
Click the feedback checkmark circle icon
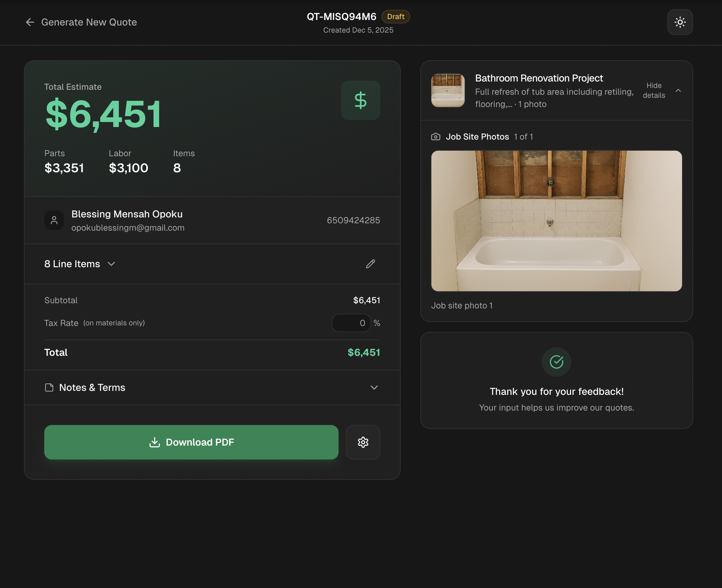pos(556,362)
